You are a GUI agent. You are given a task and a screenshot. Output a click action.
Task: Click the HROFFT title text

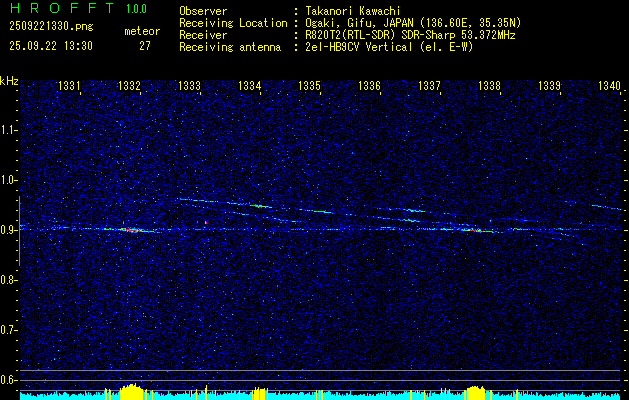pos(62,8)
